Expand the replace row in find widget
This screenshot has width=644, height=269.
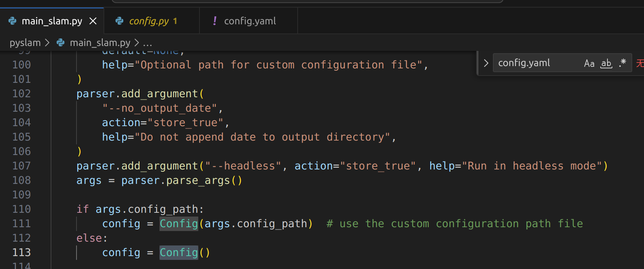point(486,63)
